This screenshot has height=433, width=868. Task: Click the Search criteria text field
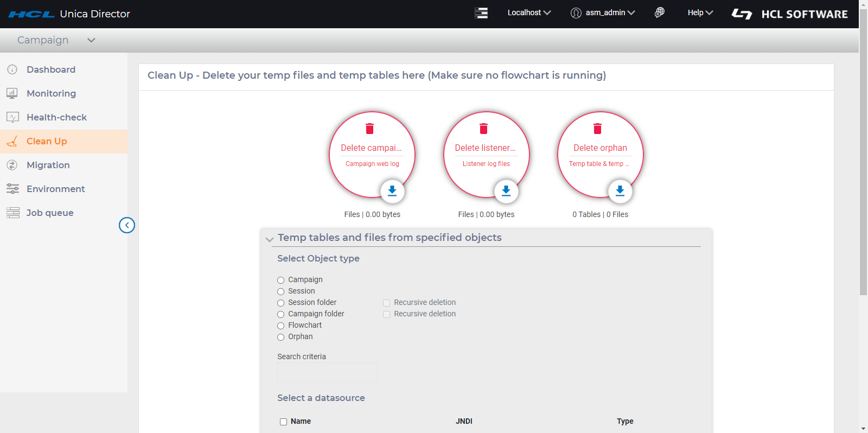(x=327, y=373)
